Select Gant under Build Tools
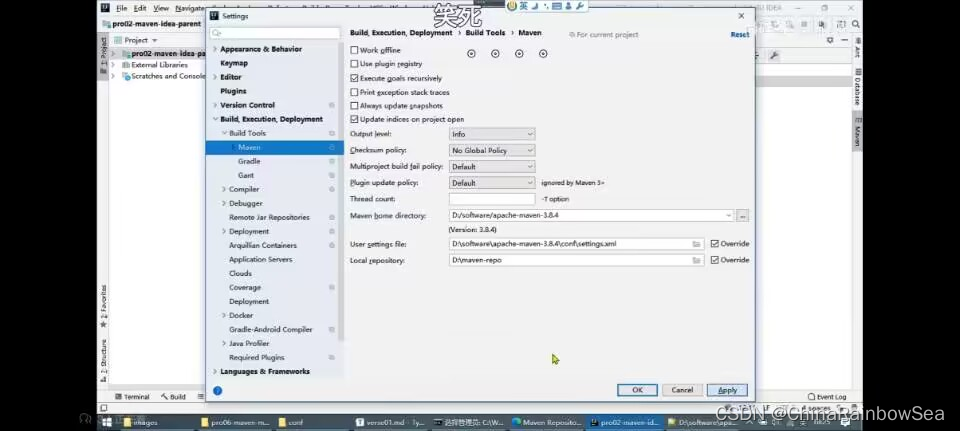Image resolution: width=960 pixels, height=431 pixels. click(246, 176)
